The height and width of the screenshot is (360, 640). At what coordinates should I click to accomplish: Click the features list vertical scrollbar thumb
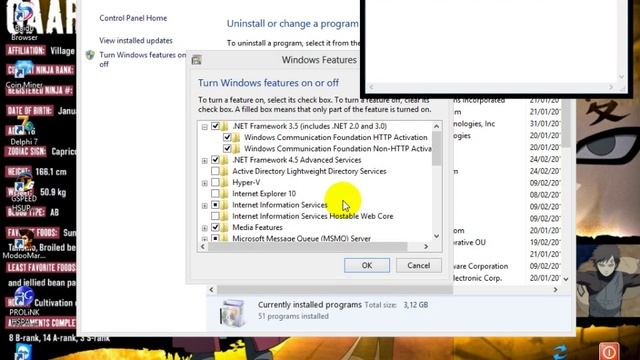[436, 149]
